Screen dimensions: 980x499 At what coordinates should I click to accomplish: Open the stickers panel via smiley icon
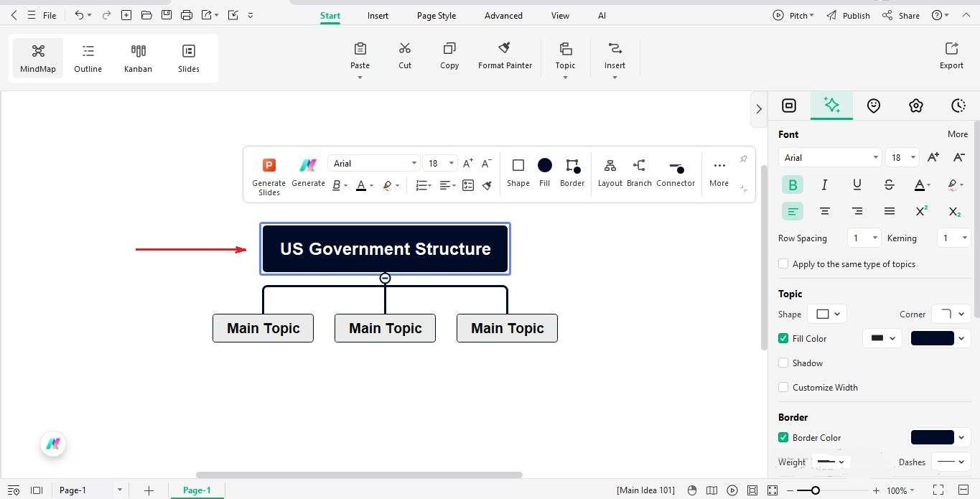coord(874,106)
